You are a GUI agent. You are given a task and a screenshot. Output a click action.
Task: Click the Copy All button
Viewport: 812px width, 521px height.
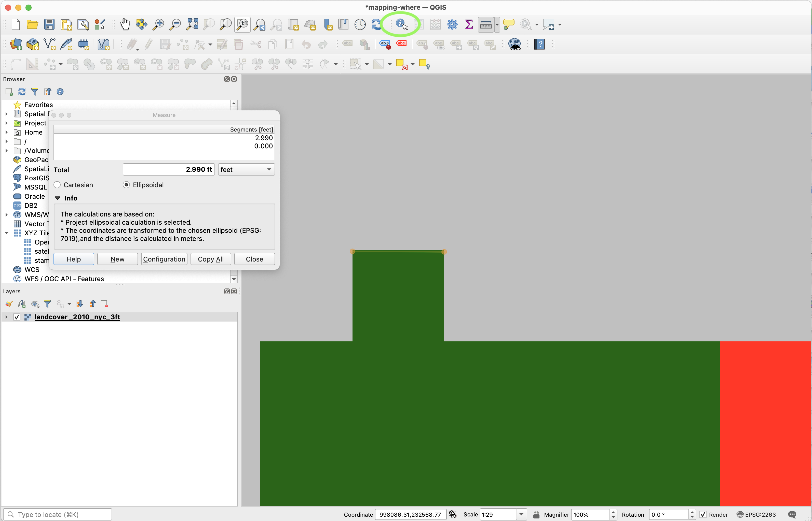211,259
